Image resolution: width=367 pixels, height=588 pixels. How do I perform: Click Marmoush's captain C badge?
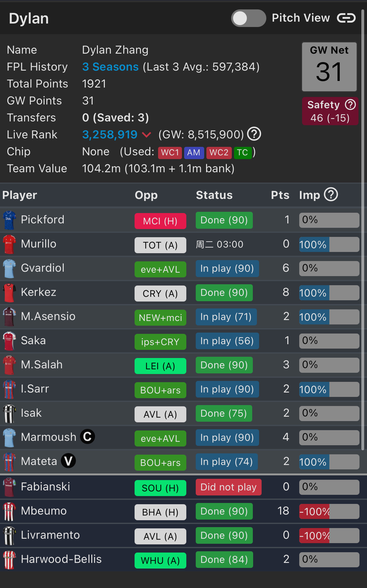click(x=88, y=437)
